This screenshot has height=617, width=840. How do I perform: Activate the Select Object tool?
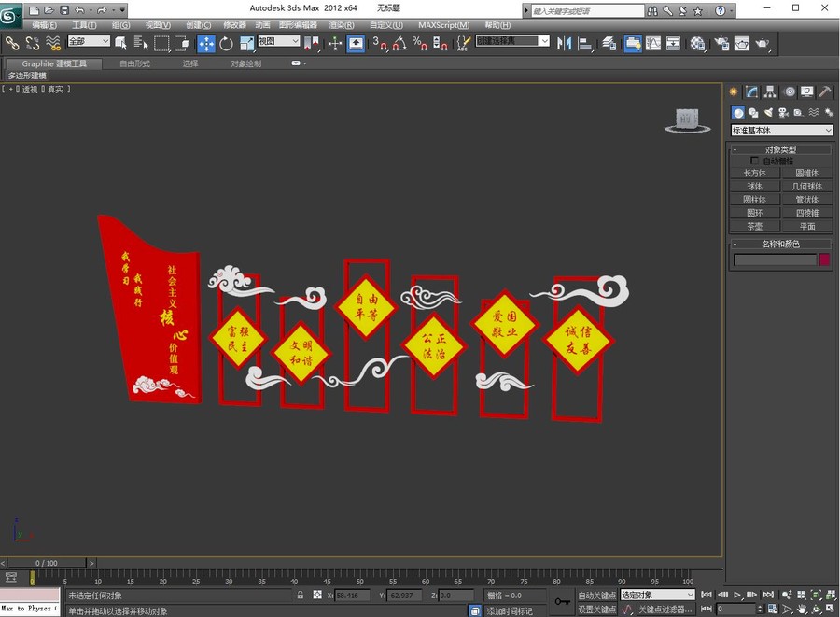pos(121,43)
